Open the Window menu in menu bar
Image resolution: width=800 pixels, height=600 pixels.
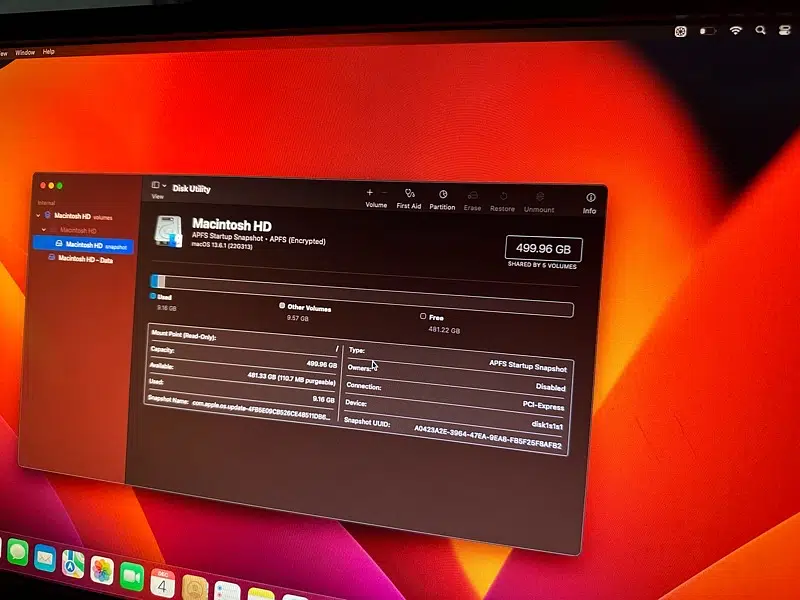click(25, 52)
